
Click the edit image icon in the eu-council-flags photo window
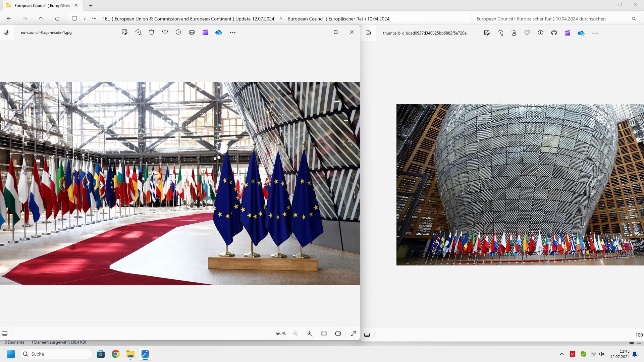[125, 32]
